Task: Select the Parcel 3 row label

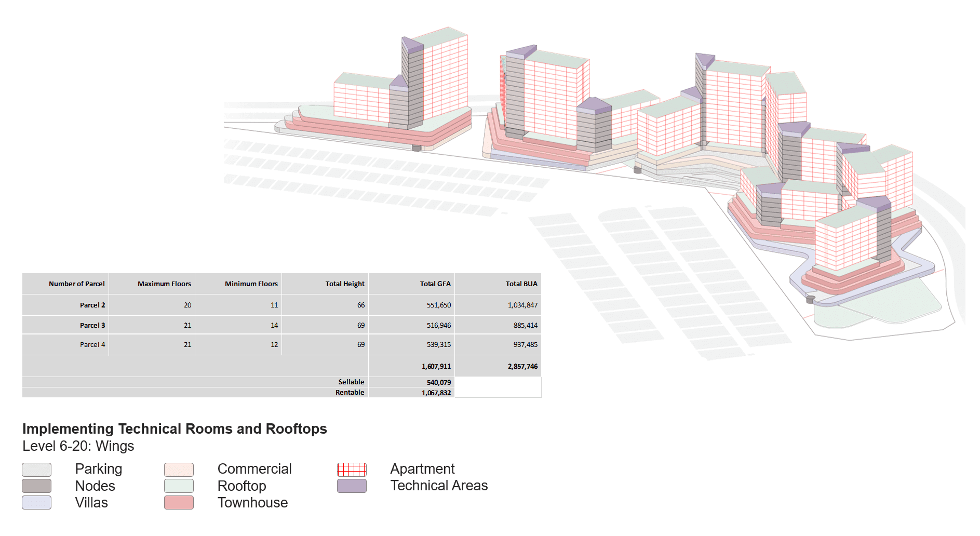Action: (x=92, y=326)
